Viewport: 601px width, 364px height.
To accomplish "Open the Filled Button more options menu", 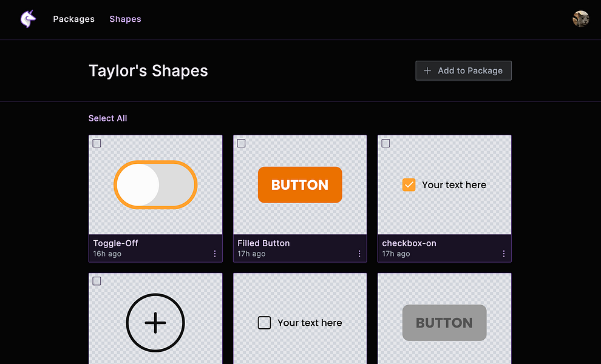I will coord(359,254).
